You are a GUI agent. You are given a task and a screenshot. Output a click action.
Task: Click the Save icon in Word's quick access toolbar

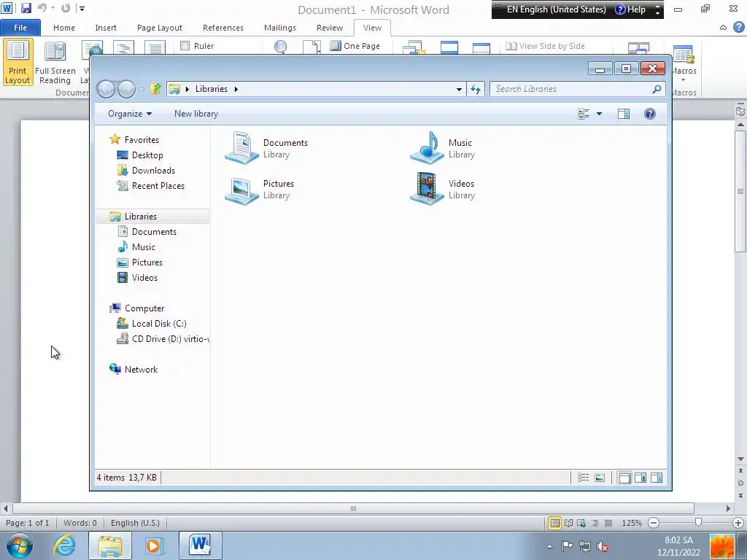click(26, 8)
